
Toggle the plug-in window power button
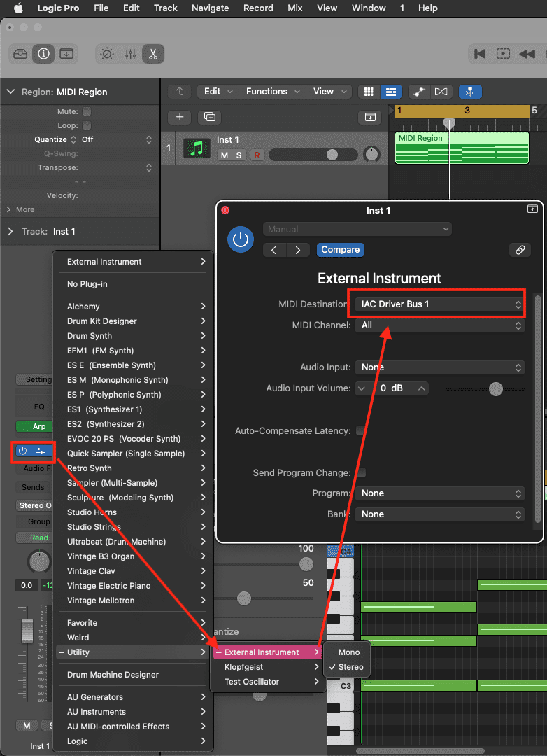click(241, 239)
